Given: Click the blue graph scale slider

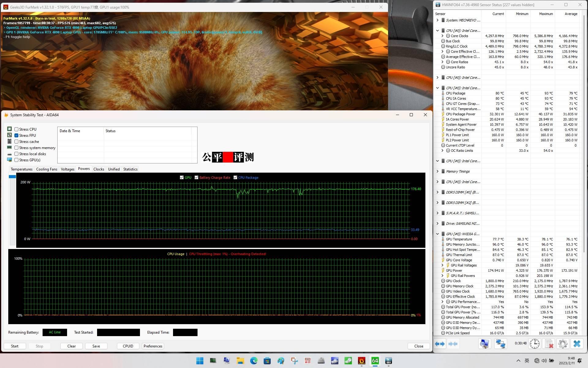Looking at the screenshot, I should 12,177.
